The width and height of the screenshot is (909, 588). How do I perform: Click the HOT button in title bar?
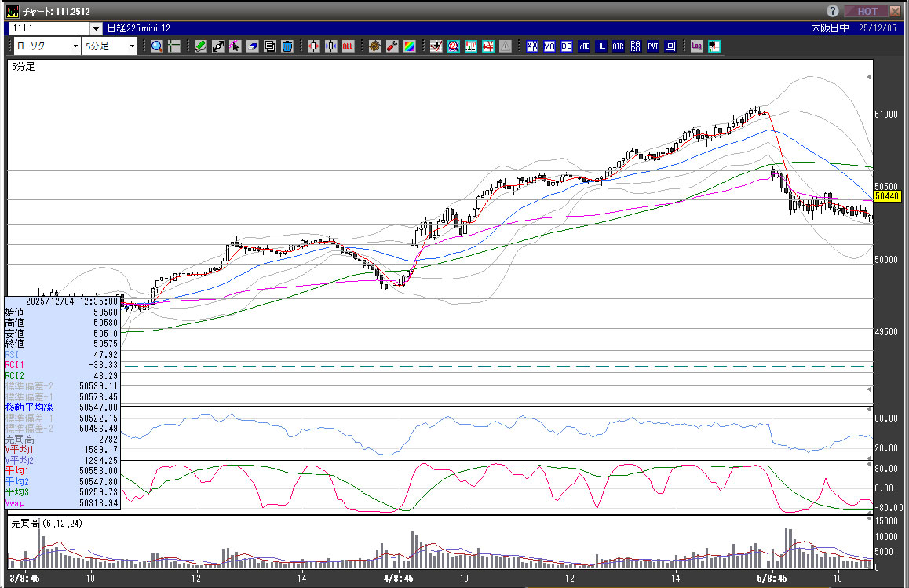pyautogui.click(x=867, y=11)
